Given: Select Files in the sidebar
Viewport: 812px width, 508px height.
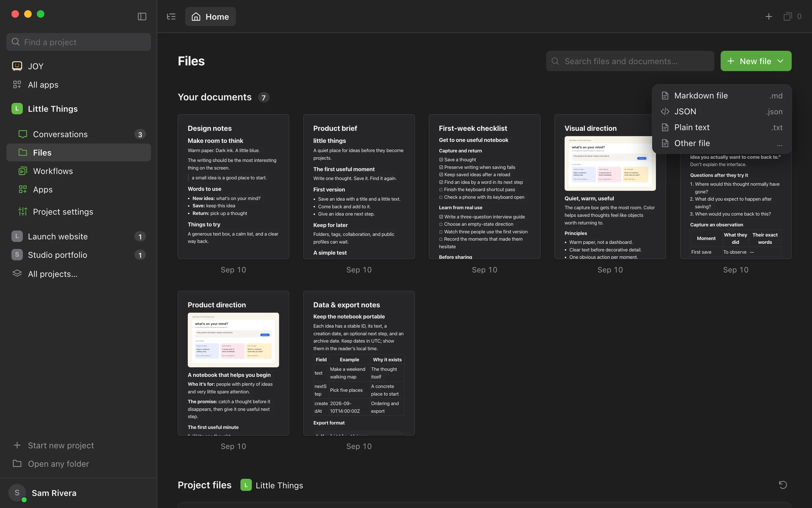Looking at the screenshot, I should [79, 152].
